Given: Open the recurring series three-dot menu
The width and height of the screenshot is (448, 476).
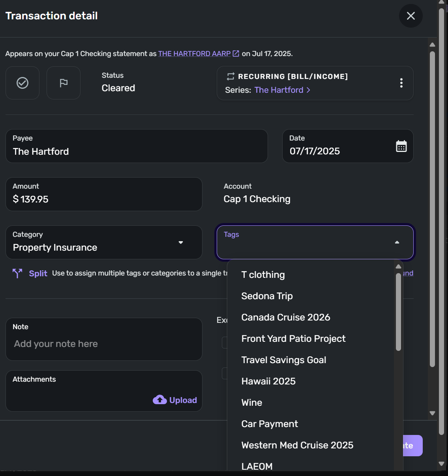Looking at the screenshot, I should pyautogui.click(x=401, y=83).
